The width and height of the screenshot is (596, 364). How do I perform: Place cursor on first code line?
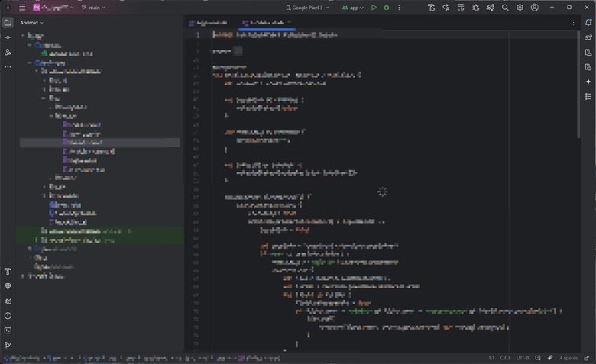pos(275,35)
